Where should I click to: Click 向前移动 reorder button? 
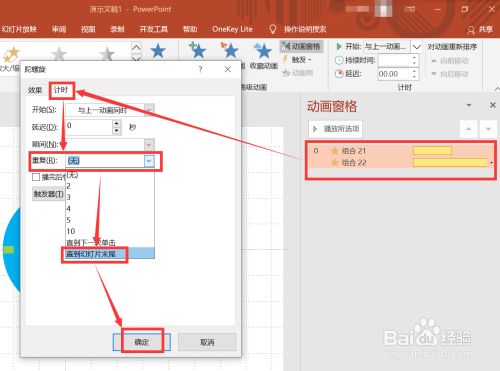449,61
